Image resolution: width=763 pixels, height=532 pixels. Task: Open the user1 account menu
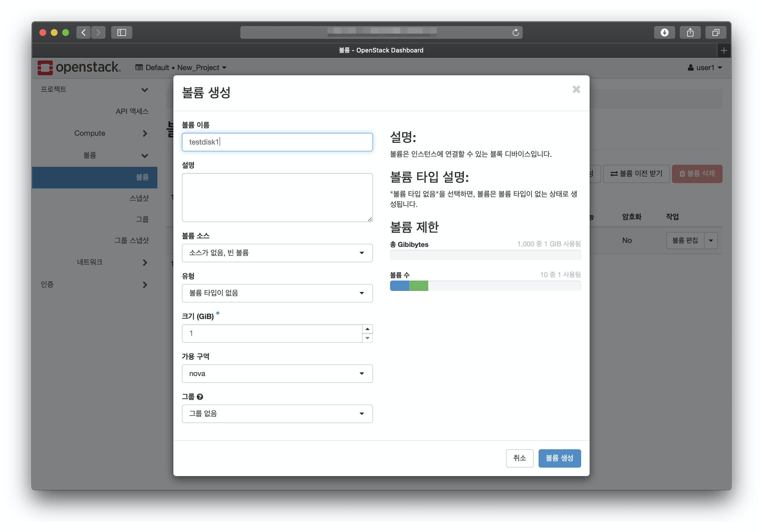705,68
